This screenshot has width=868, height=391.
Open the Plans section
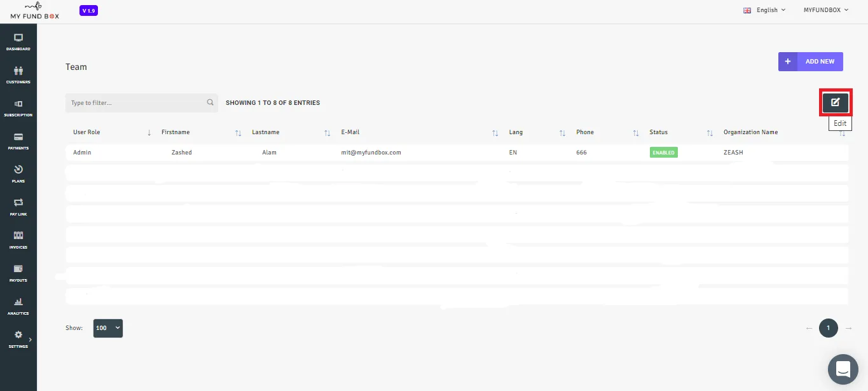tap(18, 174)
